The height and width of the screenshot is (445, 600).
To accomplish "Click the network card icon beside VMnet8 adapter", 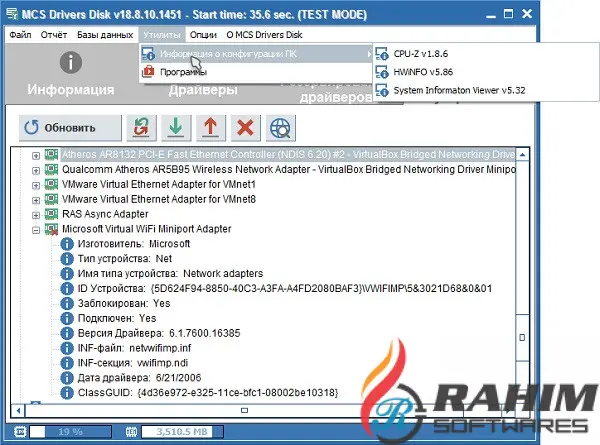I will coord(51,199).
